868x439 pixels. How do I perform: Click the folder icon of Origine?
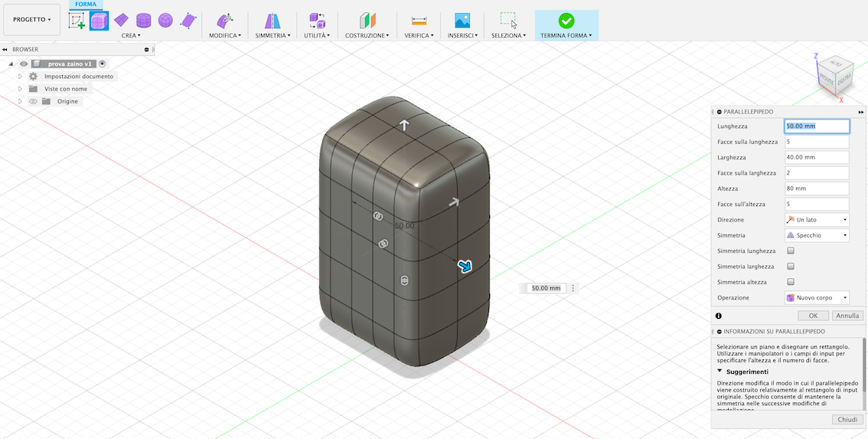click(x=46, y=101)
